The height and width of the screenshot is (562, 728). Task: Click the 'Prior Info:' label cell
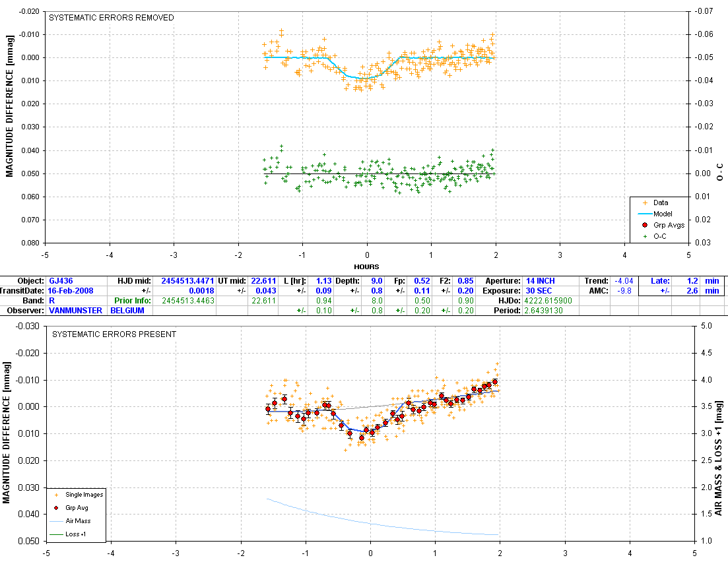tap(133, 301)
